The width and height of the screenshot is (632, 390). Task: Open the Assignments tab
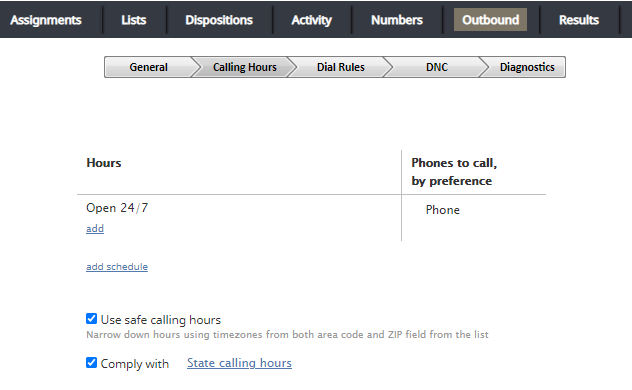tap(46, 20)
